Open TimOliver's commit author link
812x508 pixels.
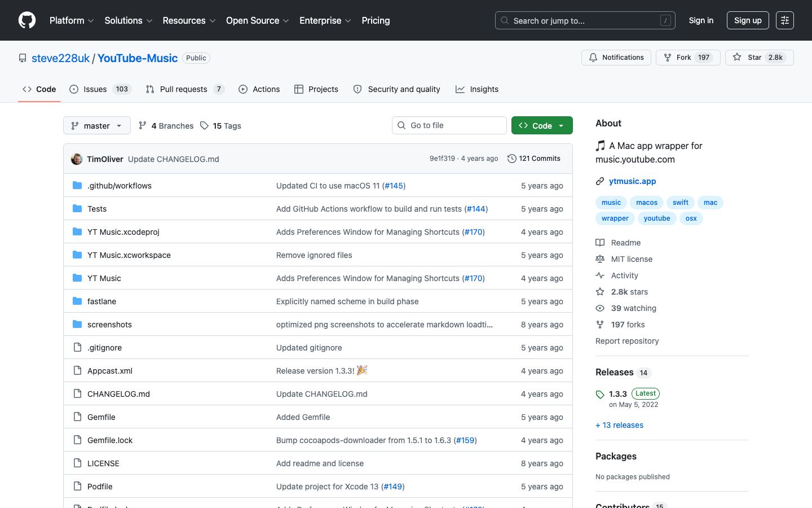point(105,159)
